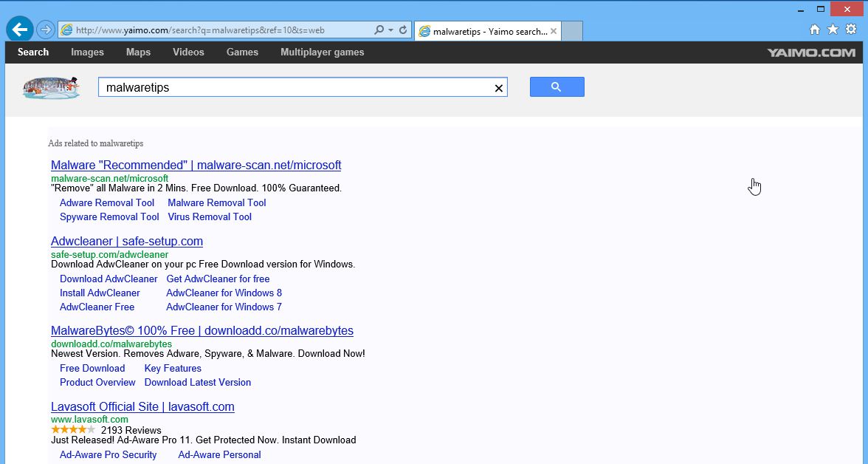Select the Search menu item
The width and height of the screenshot is (868, 464).
(33, 52)
